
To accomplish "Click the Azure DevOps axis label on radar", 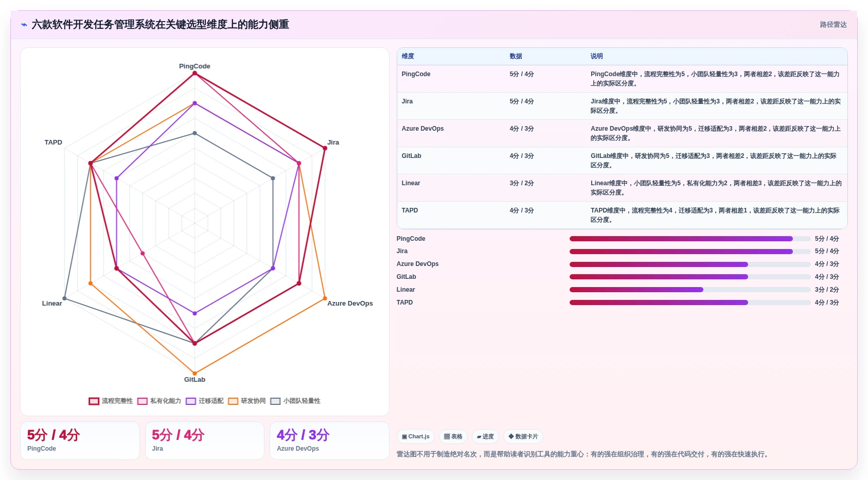I will pos(350,304).
